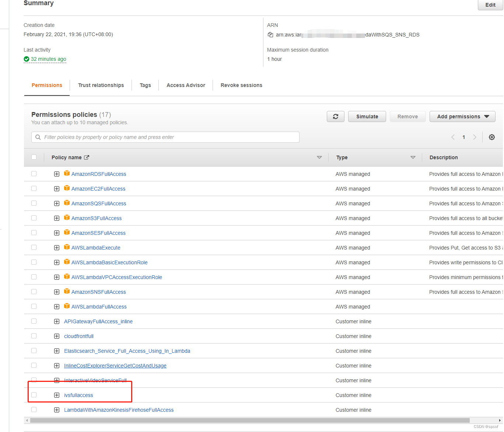This screenshot has height=432, width=504.
Task: Click the orange box icon for AmazonEC2FullAccess
Action: click(x=67, y=188)
